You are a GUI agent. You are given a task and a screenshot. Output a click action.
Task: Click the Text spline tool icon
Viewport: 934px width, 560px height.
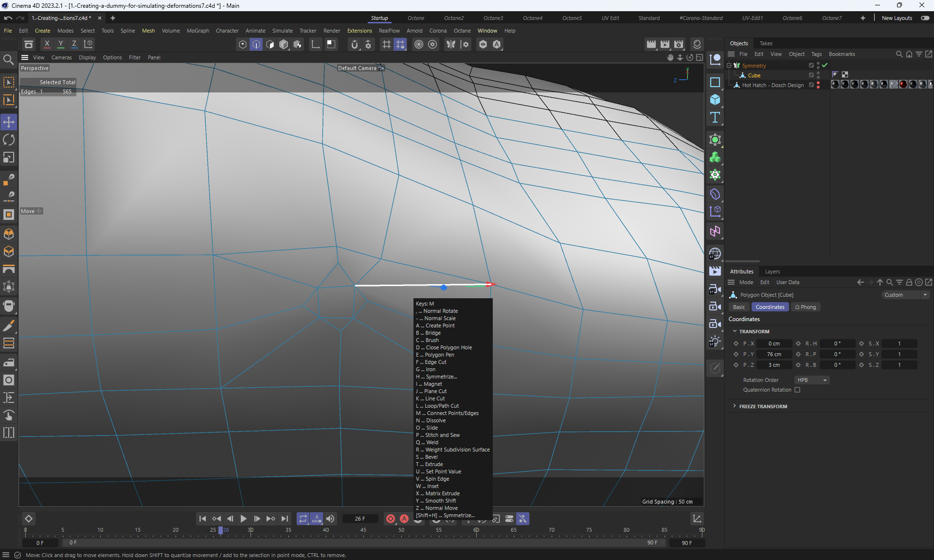(x=715, y=117)
